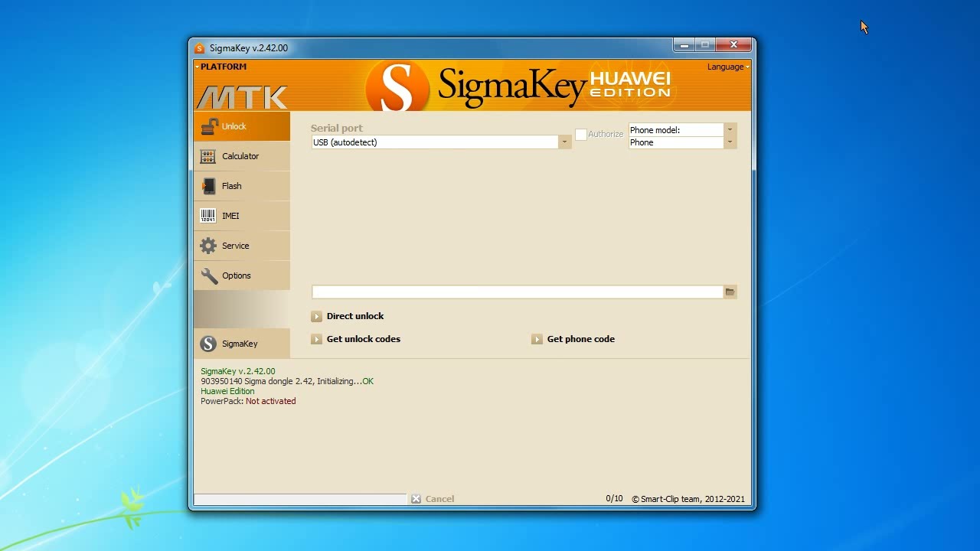The image size is (980, 551).
Task: Switch to the Calculator tab
Action: (x=242, y=156)
